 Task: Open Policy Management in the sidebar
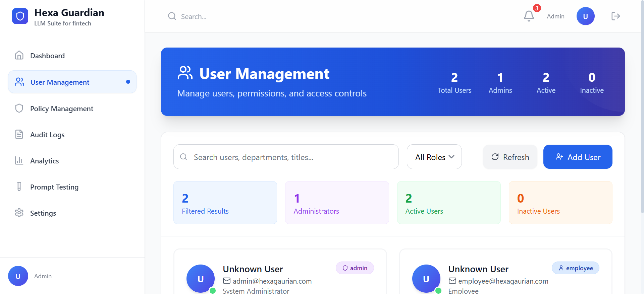click(x=62, y=109)
